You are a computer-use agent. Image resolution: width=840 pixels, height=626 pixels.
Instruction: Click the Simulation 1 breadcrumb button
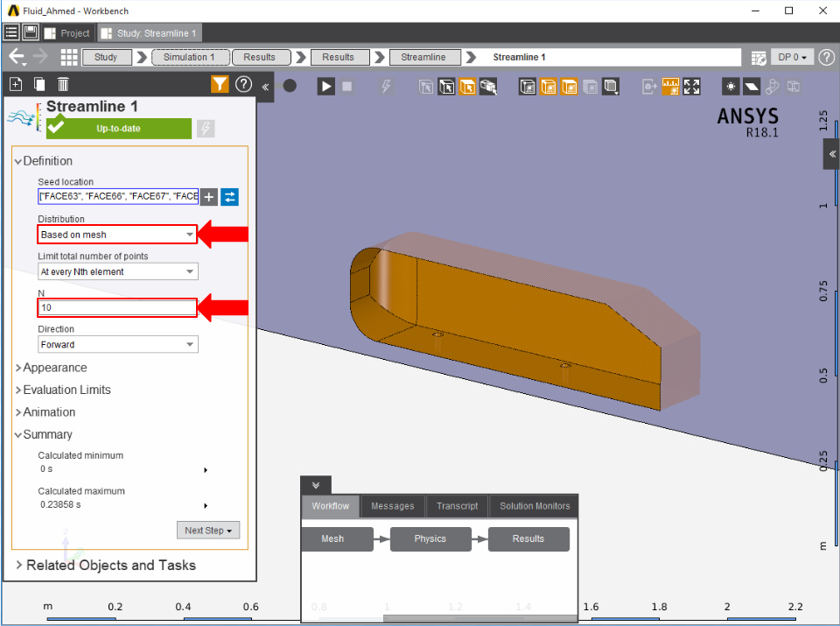point(191,58)
